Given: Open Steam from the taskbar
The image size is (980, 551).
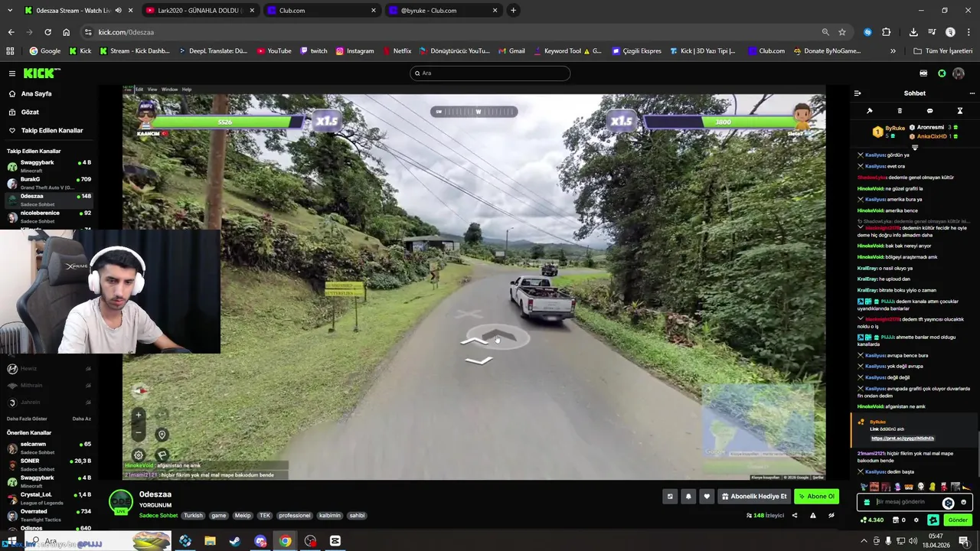Looking at the screenshot, I should (235, 541).
